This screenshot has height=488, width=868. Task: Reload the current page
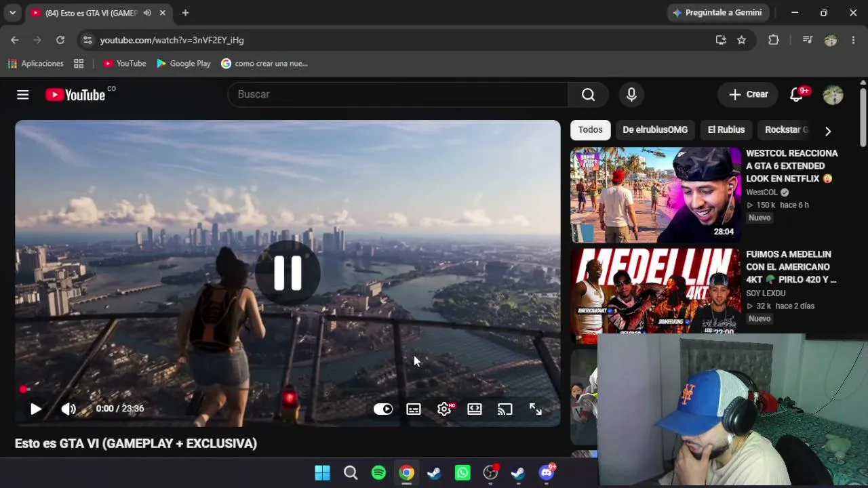(60, 40)
